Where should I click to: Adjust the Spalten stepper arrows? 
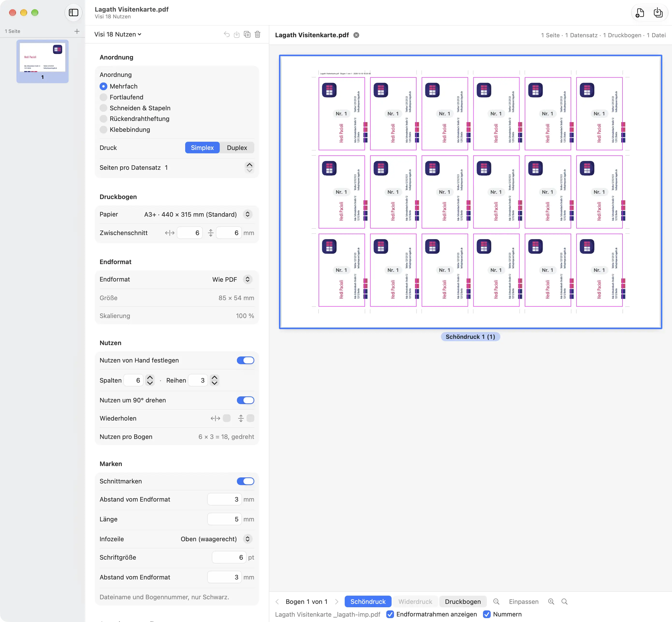(150, 380)
